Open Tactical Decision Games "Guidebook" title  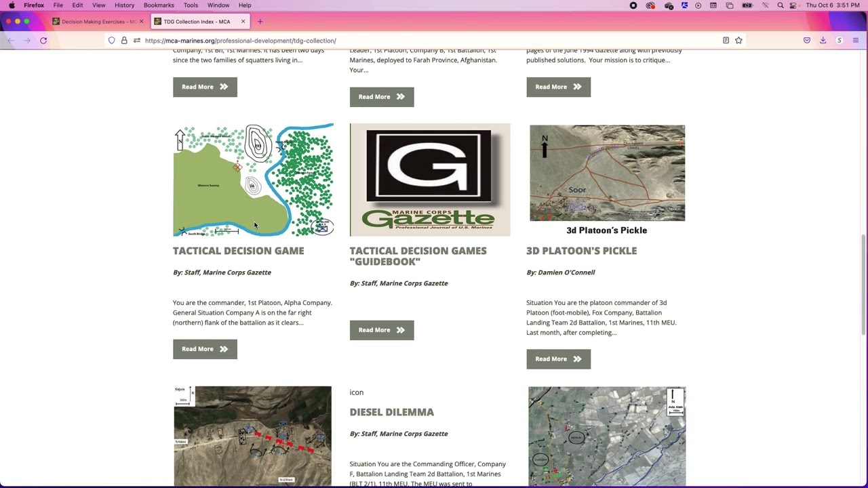[x=418, y=256]
